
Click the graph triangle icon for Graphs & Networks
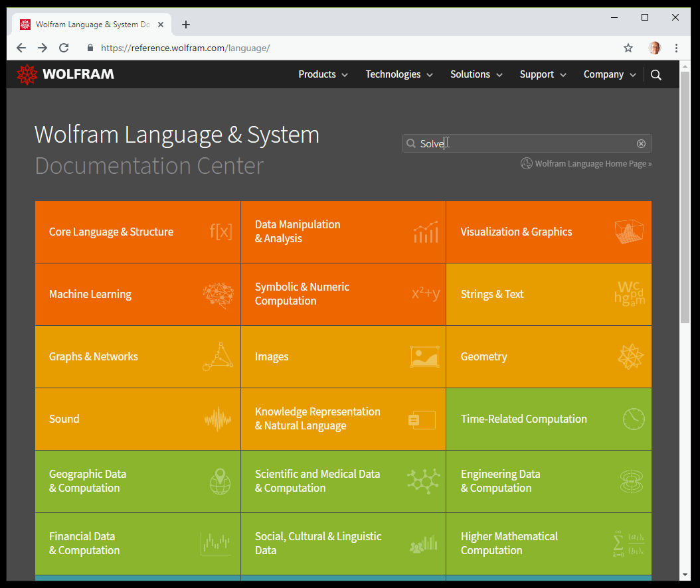pyautogui.click(x=218, y=356)
